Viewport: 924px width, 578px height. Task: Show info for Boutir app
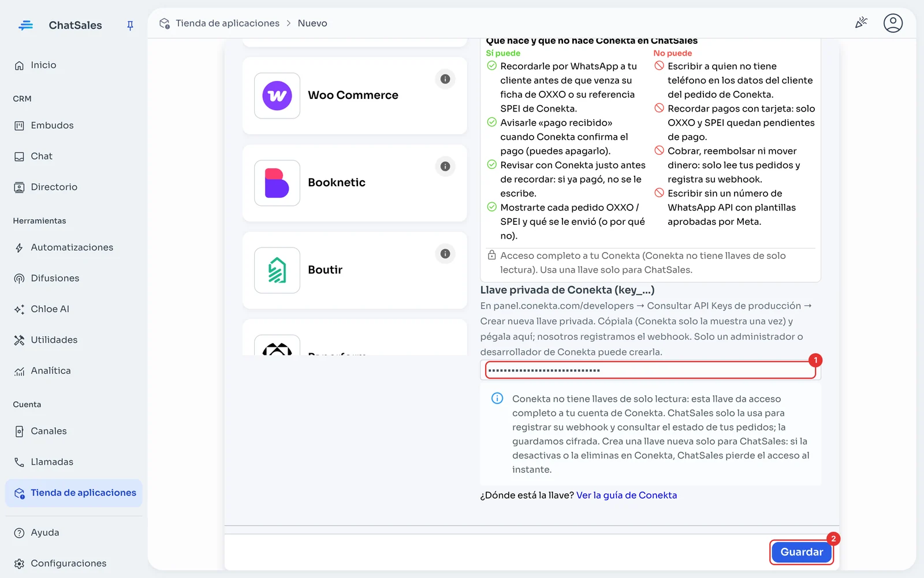point(445,254)
